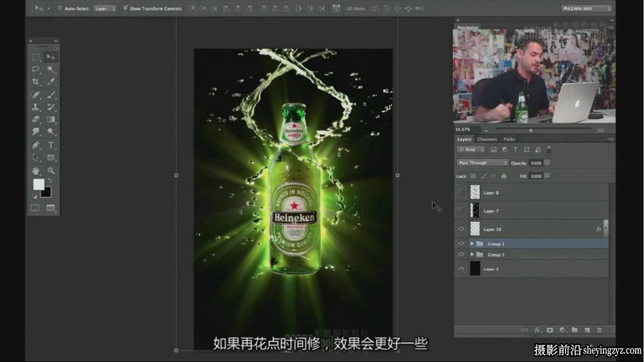Create a new group folder
Viewport: 644px width, 362px height.
[575, 330]
